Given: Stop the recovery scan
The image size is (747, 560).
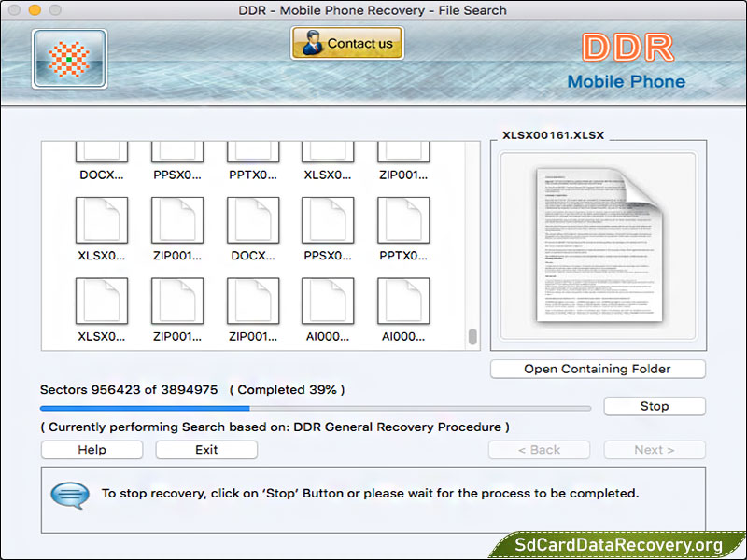Looking at the screenshot, I should (x=654, y=406).
